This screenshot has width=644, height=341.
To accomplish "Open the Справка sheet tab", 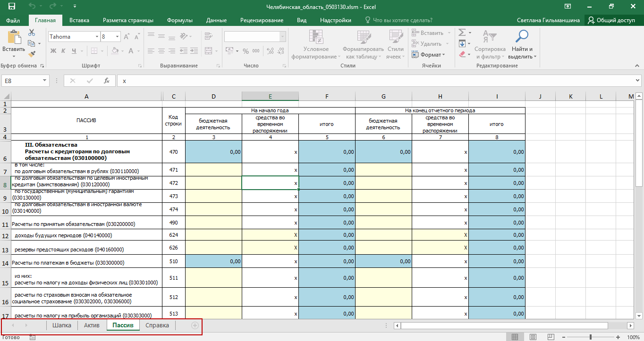I will click(157, 325).
